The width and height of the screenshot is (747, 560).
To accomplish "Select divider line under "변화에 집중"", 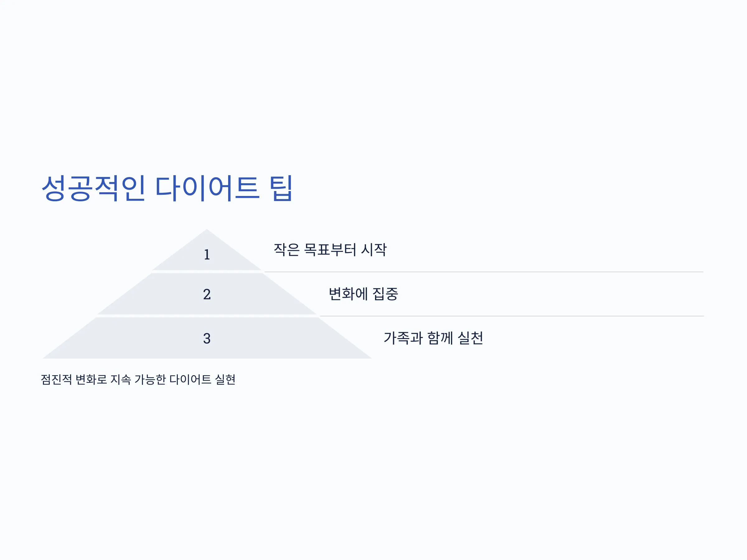I will tap(512, 316).
